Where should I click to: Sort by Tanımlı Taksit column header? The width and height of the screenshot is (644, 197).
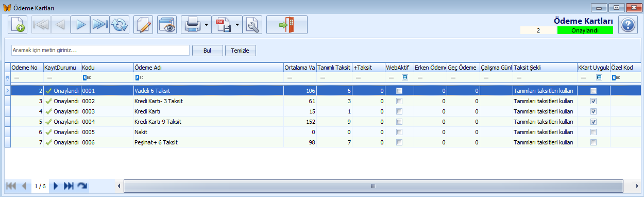point(334,68)
